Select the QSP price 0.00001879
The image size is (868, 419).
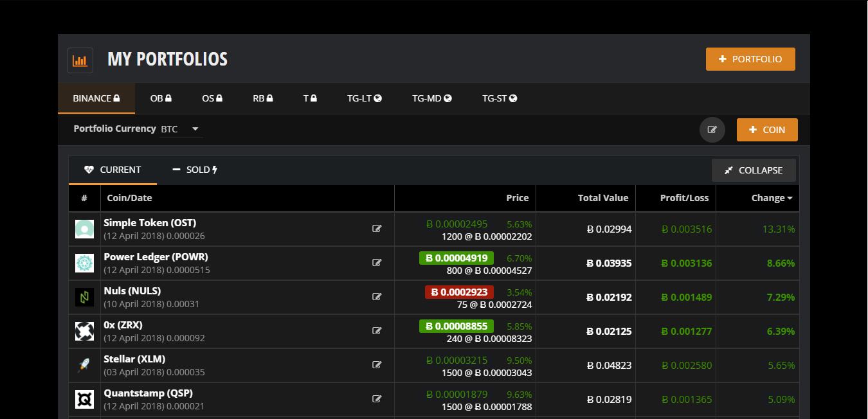(x=457, y=395)
